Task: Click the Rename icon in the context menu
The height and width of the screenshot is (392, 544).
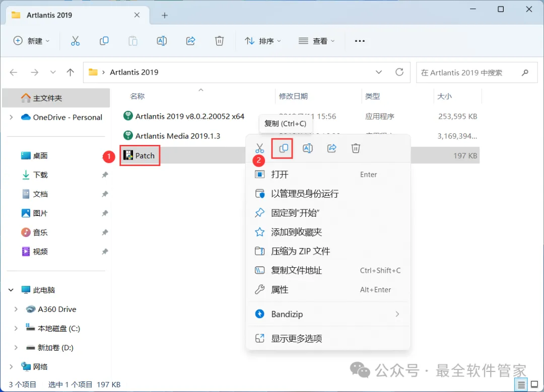Action: [308, 148]
